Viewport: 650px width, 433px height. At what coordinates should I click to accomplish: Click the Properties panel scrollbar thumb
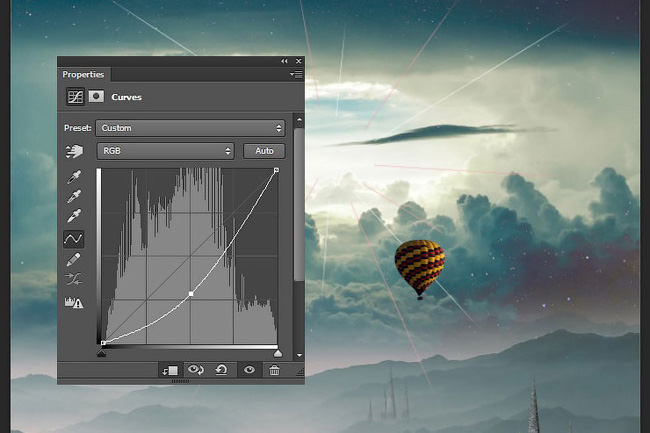pos(299,205)
